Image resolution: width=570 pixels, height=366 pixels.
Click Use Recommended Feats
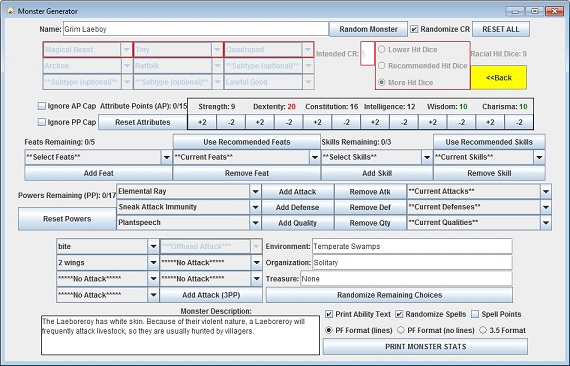[246, 142]
